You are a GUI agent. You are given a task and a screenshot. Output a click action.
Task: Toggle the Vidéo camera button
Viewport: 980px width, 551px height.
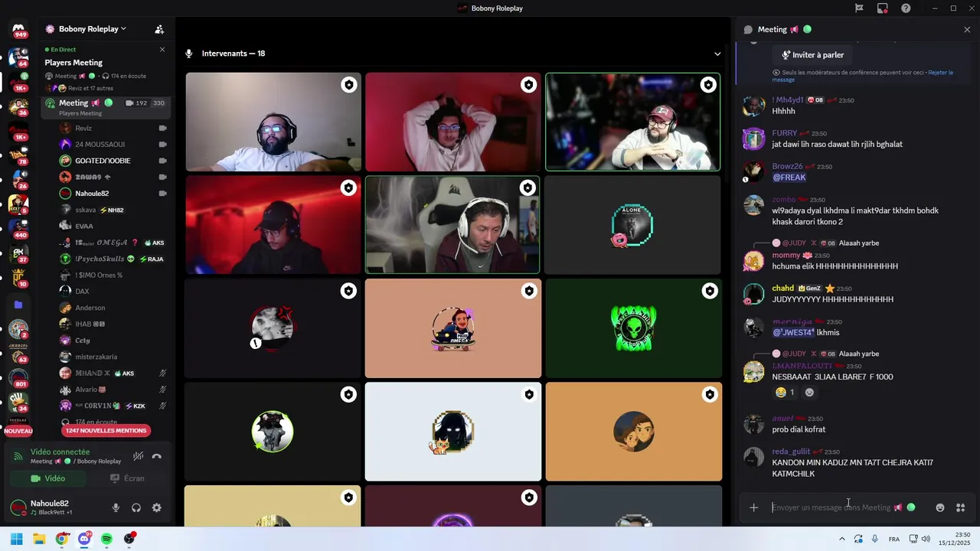coord(47,478)
